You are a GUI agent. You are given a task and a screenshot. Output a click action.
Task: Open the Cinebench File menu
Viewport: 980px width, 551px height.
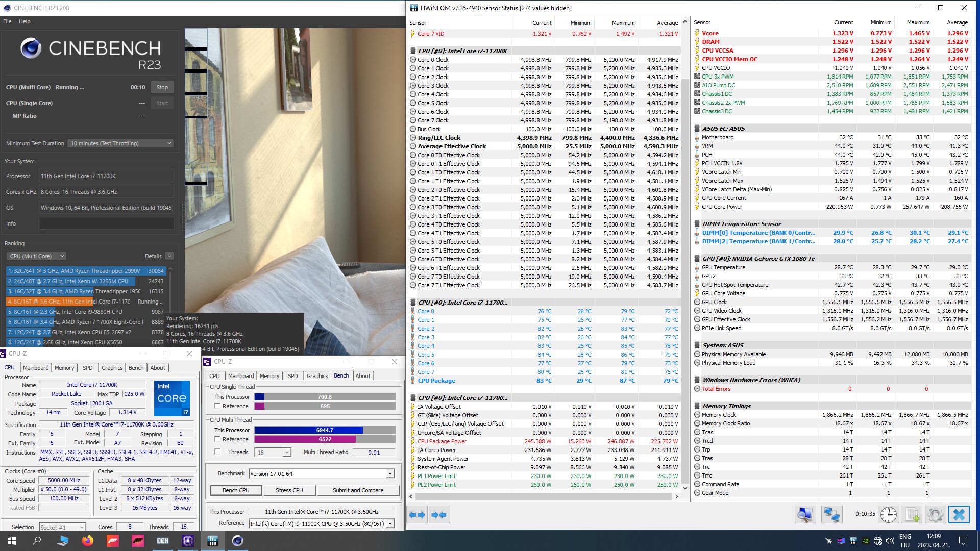point(7,21)
